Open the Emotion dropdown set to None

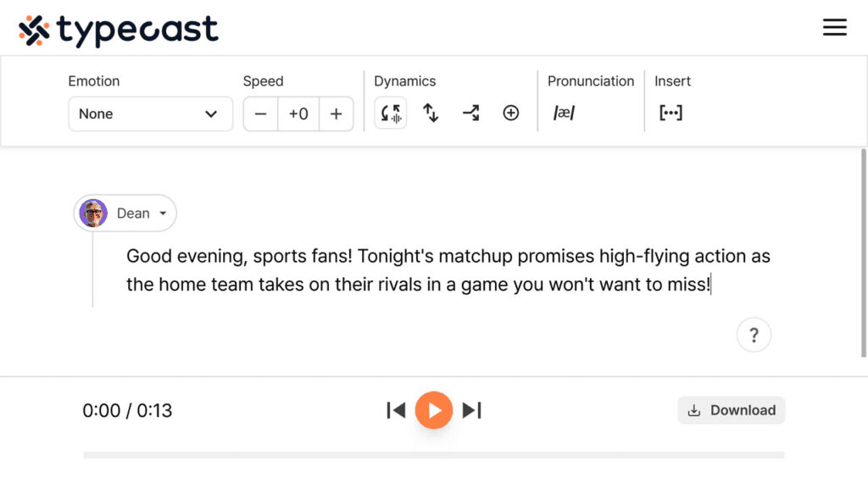151,114
